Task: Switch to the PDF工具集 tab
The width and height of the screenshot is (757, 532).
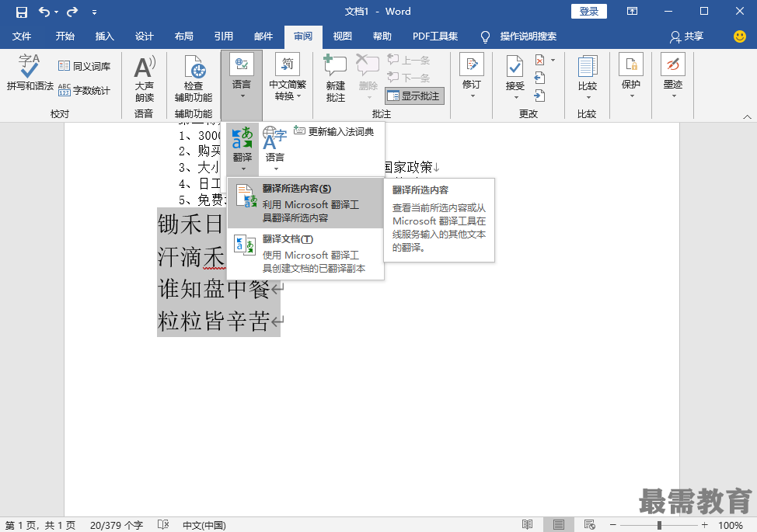Action: coord(435,37)
